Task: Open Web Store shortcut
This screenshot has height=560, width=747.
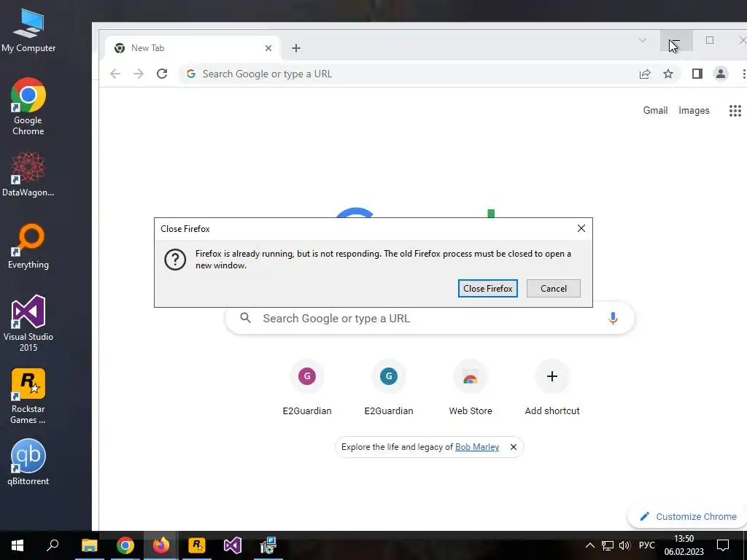Action: (471, 388)
